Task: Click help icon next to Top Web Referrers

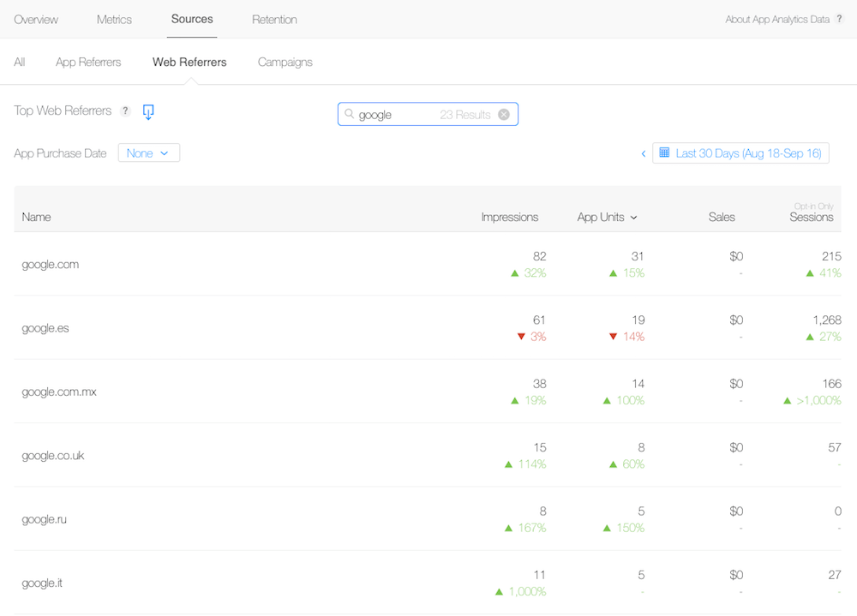Action: [x=125, y=111]
